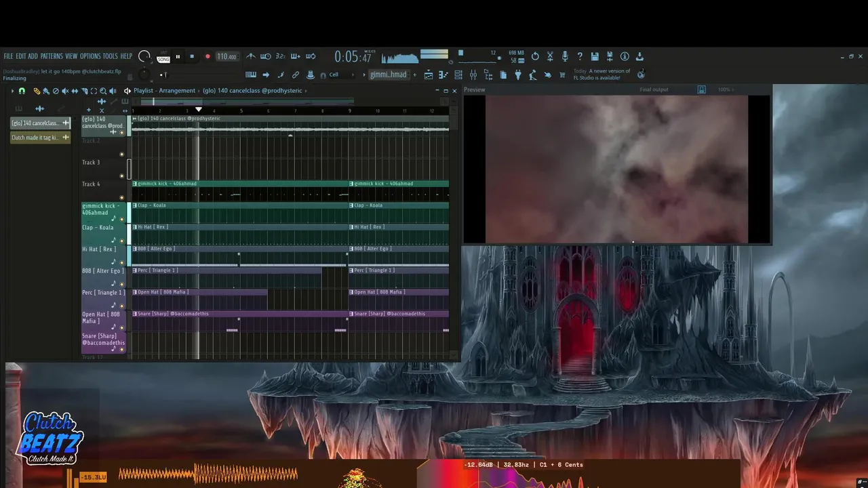The width and height of the screenshot is (868, 488).
Task: Mute Track 4 with its dot
Action: [122, 197]
